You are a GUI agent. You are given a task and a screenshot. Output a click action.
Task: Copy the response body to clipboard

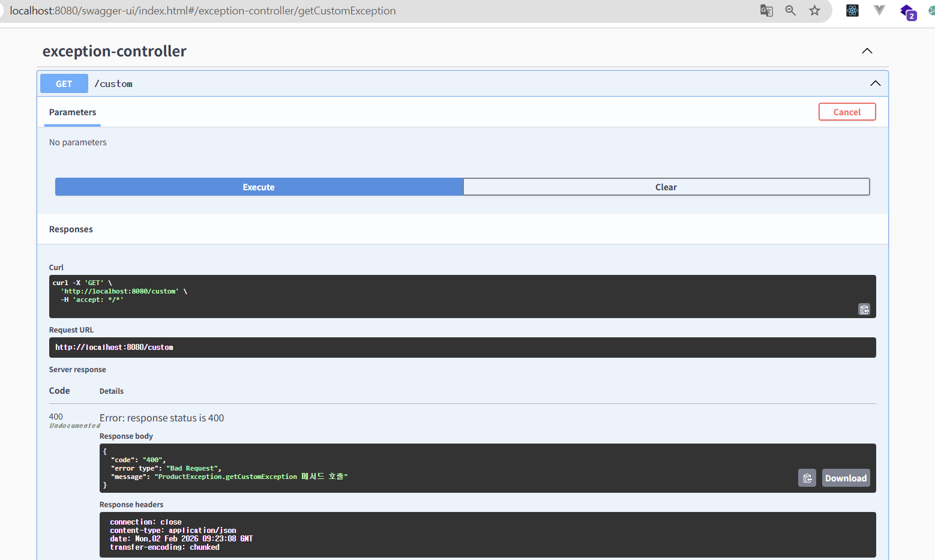tap(807, 478)
